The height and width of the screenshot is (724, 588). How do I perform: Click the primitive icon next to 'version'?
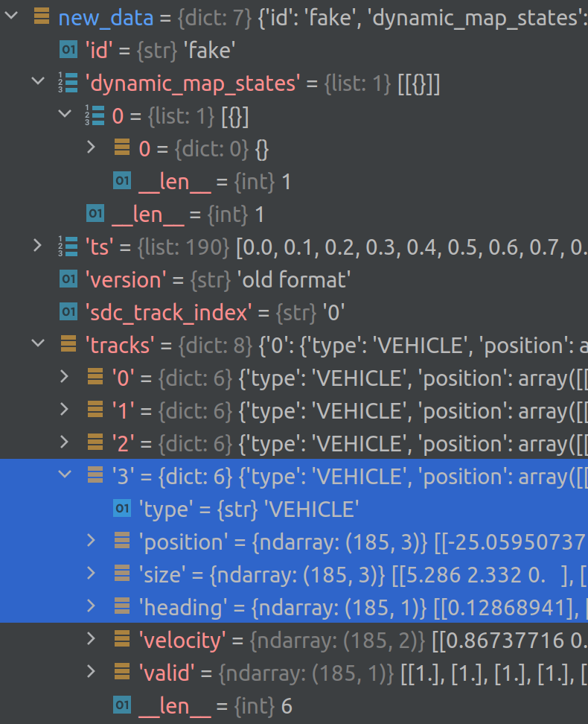[68, 279]
